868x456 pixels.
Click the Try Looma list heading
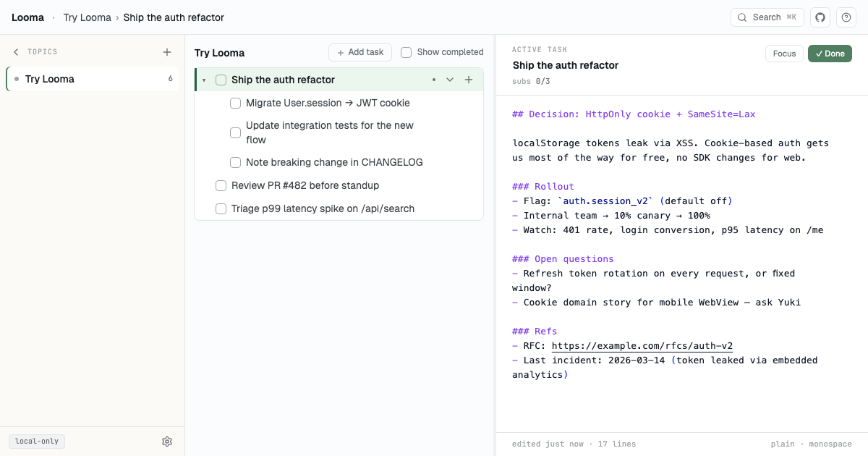coord(219,53)
